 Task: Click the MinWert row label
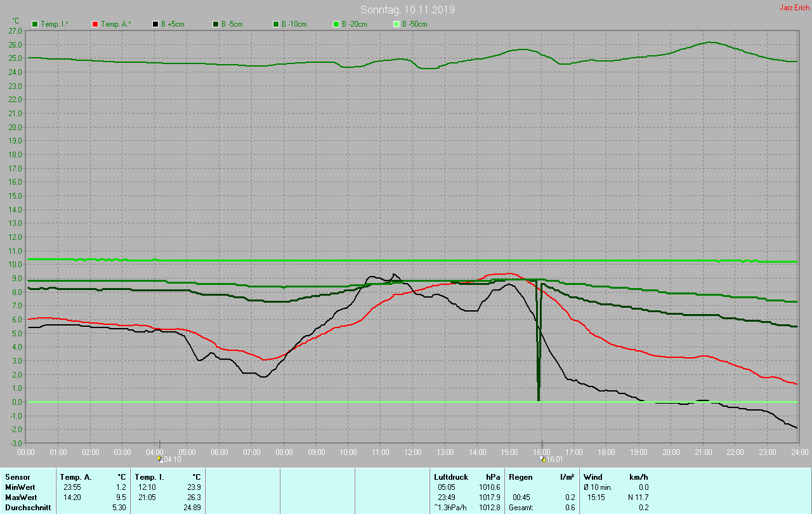[x=20, y=487]
